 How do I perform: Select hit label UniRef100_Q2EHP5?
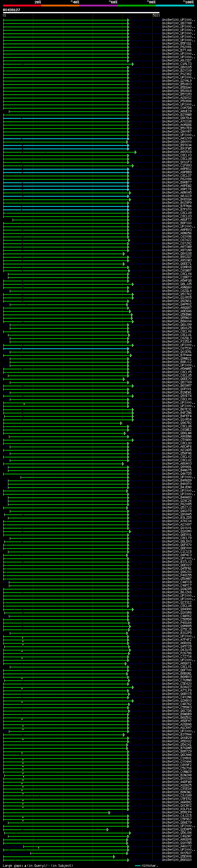point(177,829)
